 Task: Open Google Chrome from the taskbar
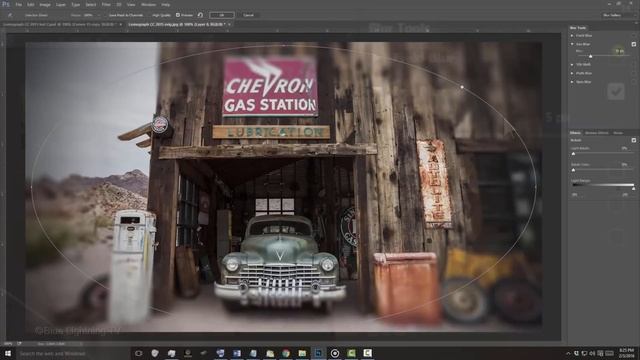(286, 353)
